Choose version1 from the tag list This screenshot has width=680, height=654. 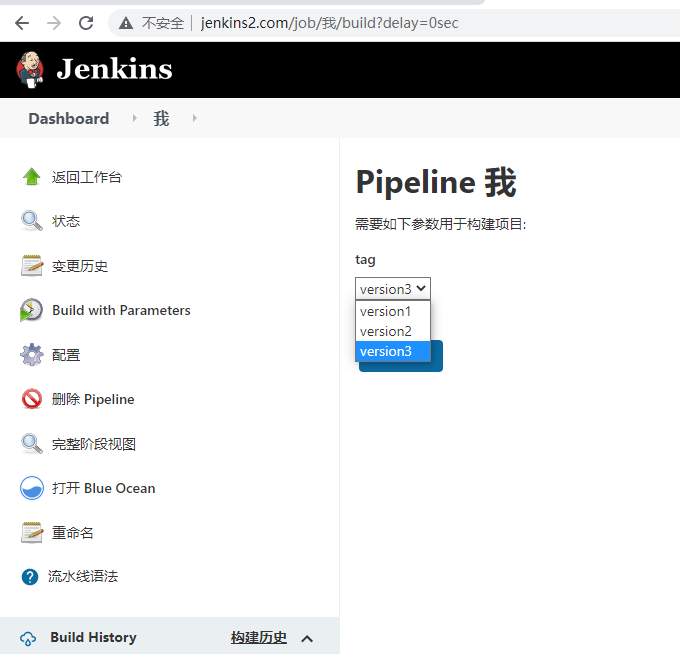(x=392, y=311)
